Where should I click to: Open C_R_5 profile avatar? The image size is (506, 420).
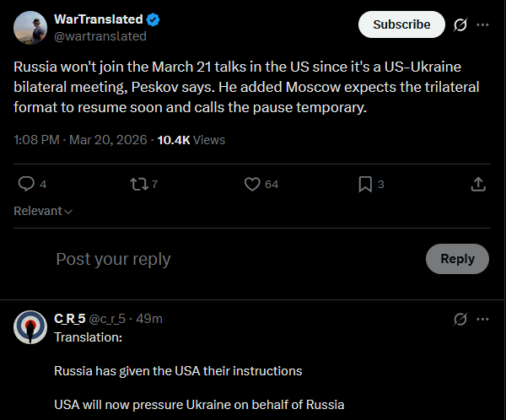tap(30, 326)
